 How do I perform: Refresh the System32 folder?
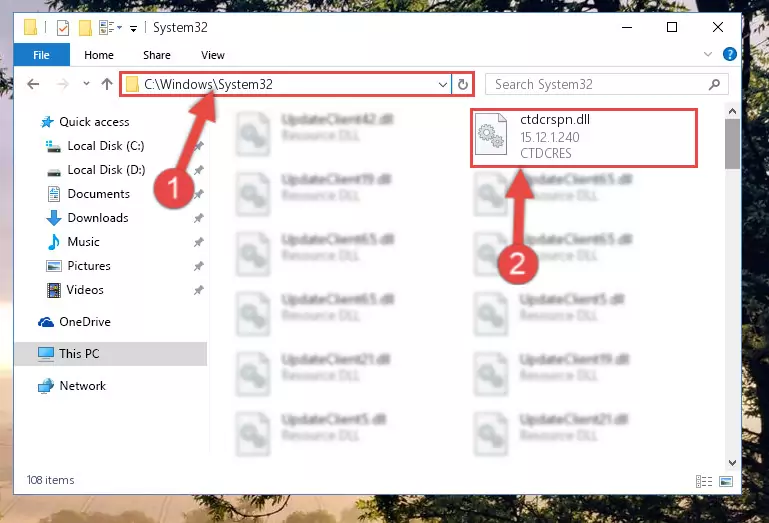pyautogui.click(x=462, y=84)
